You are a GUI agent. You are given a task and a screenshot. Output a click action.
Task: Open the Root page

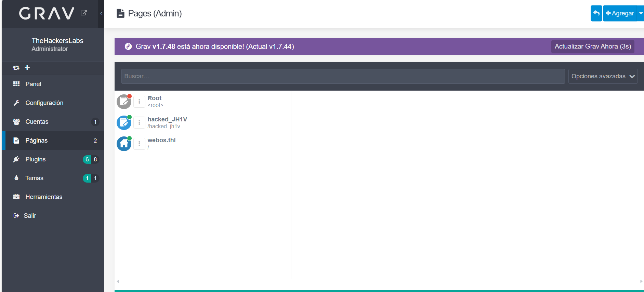[155, 98]
